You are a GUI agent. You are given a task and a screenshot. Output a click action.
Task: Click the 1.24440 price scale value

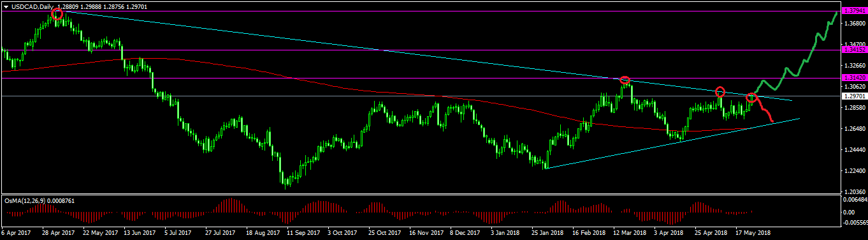click(x=855, y=150)
